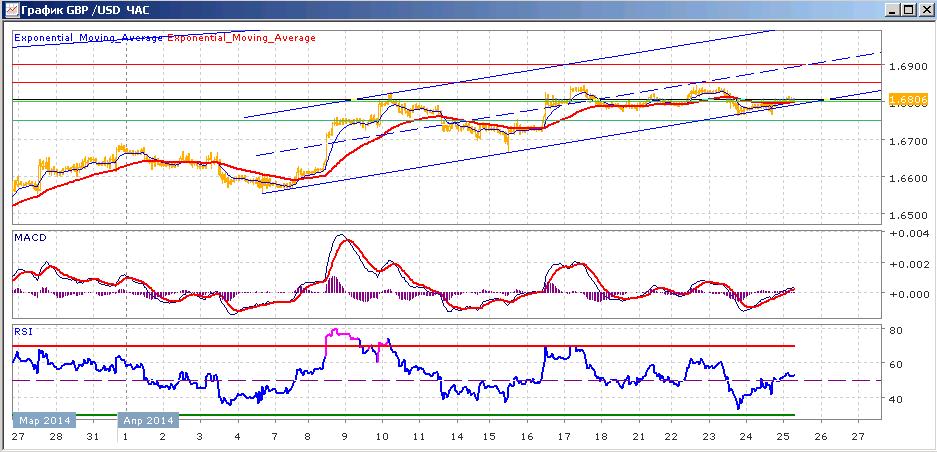Click date 9 on the time axis
The height and width of the screenshot is (452, 937).
(x=345, y=438)
